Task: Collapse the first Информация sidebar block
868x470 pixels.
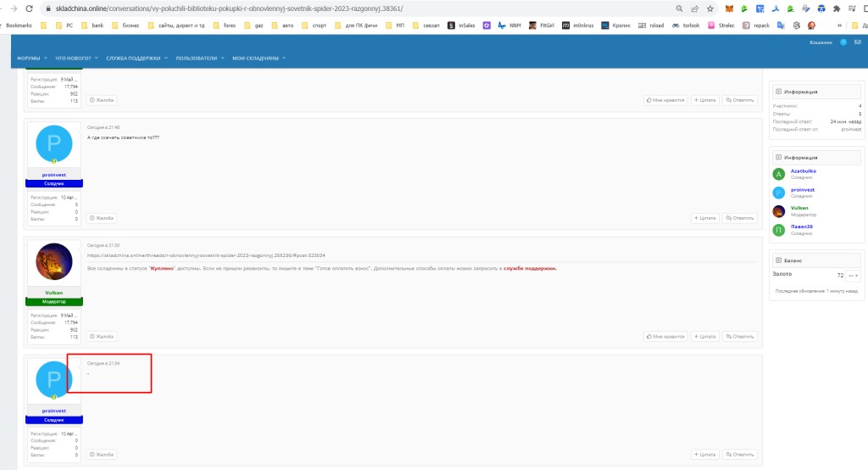Action: (778, 92)
